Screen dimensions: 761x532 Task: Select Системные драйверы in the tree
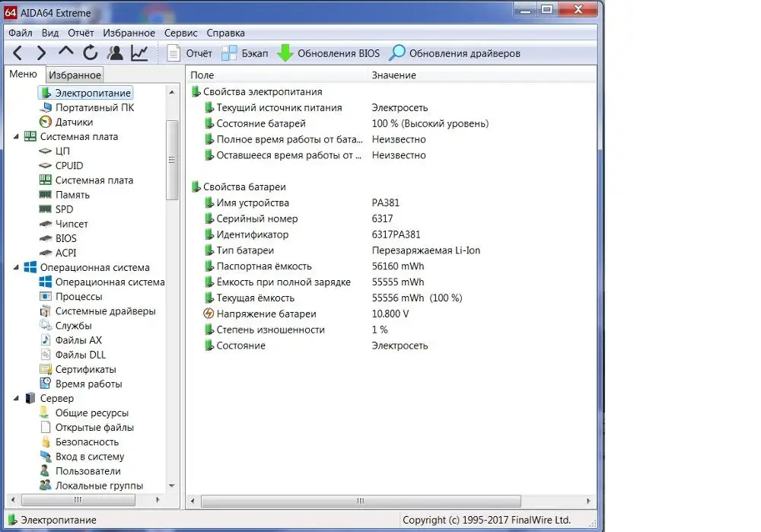97,311
